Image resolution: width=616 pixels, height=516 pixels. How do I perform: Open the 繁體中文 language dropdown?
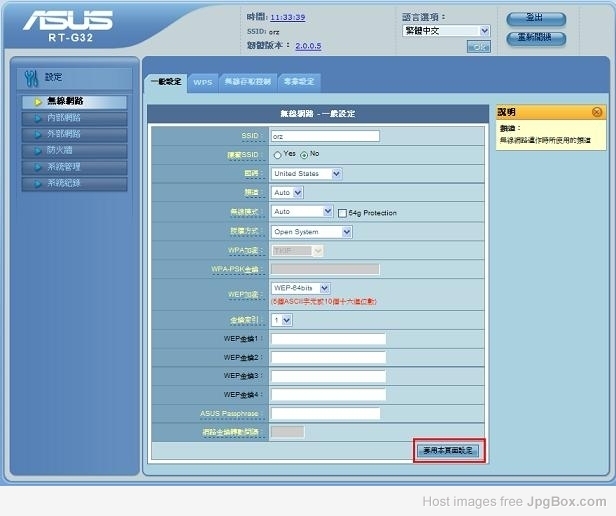tap(444, 31)
